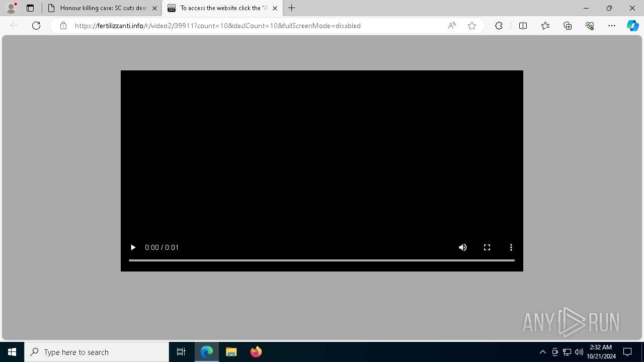Close the 'To access the website' tab
Viewport: 644px width, 362px height.
(275, 8)
